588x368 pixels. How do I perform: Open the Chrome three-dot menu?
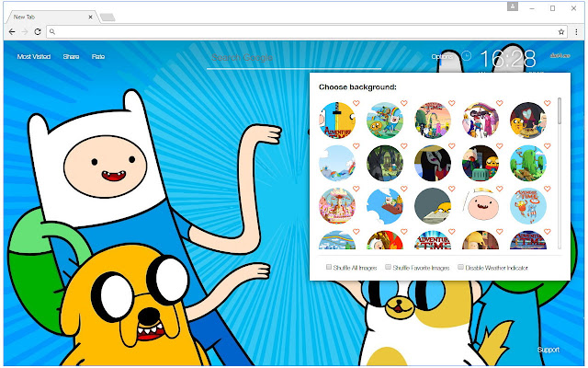pos(576,32)
